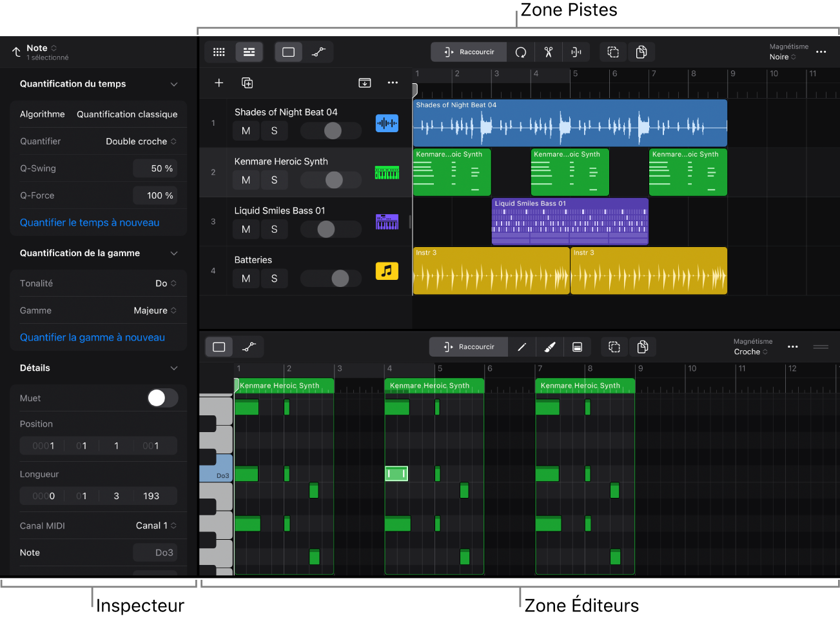The image size is (840, 623).
Task: Select the pencil tool in piano roll
Action: click(522, 347)
